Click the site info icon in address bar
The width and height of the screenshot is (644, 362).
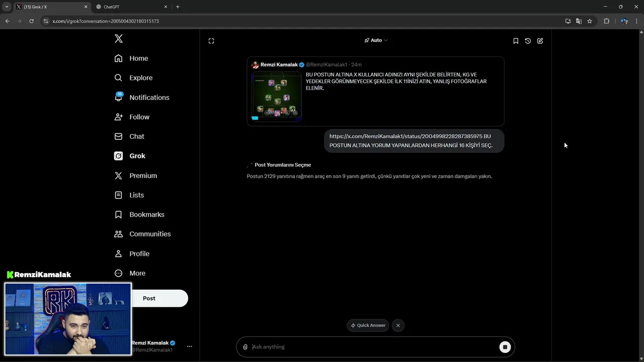tap(46, 21)
